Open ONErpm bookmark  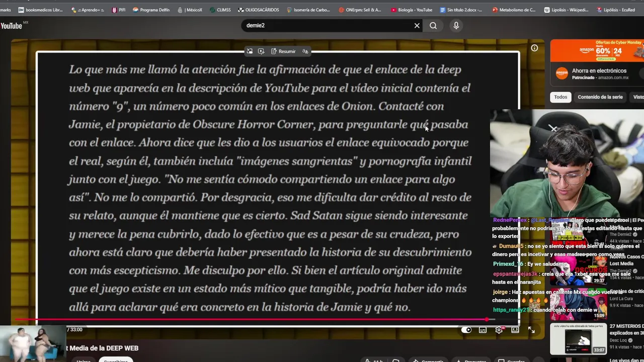(360, 10)
